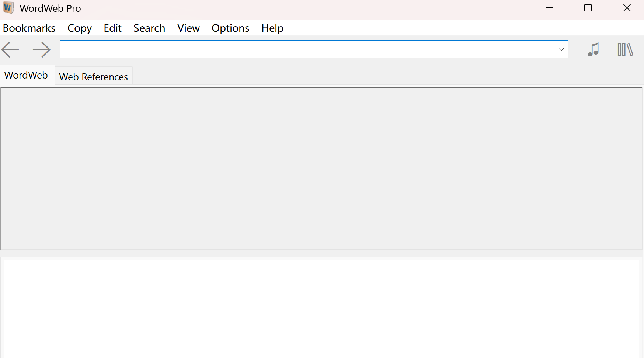
Task: Open the Edit menu
Action: (112, 28)
